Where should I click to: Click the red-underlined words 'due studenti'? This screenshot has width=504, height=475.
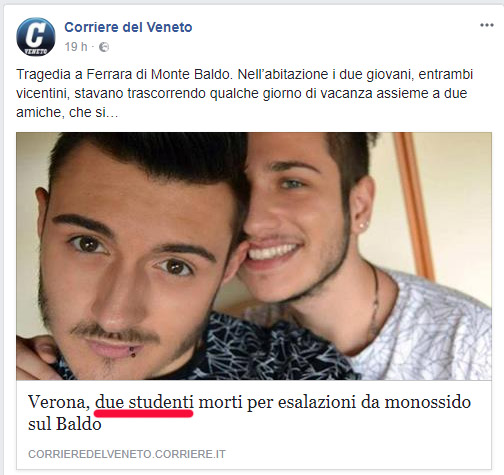click(x=144, y=402)
